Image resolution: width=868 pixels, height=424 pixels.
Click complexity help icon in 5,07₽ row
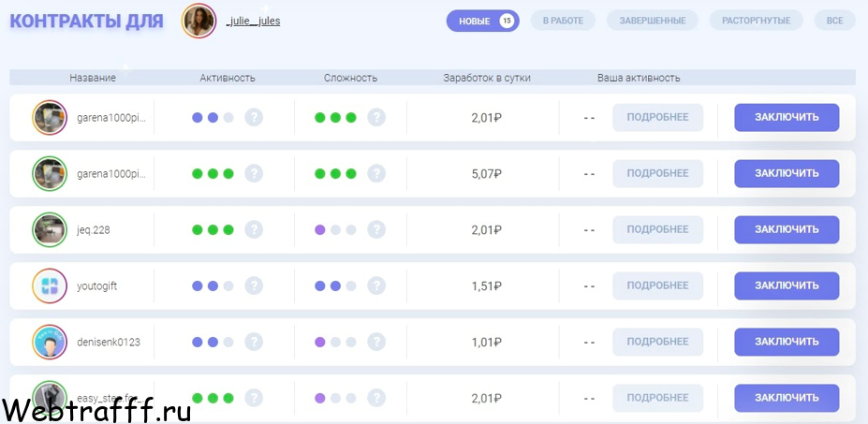[x=376, y=173]
